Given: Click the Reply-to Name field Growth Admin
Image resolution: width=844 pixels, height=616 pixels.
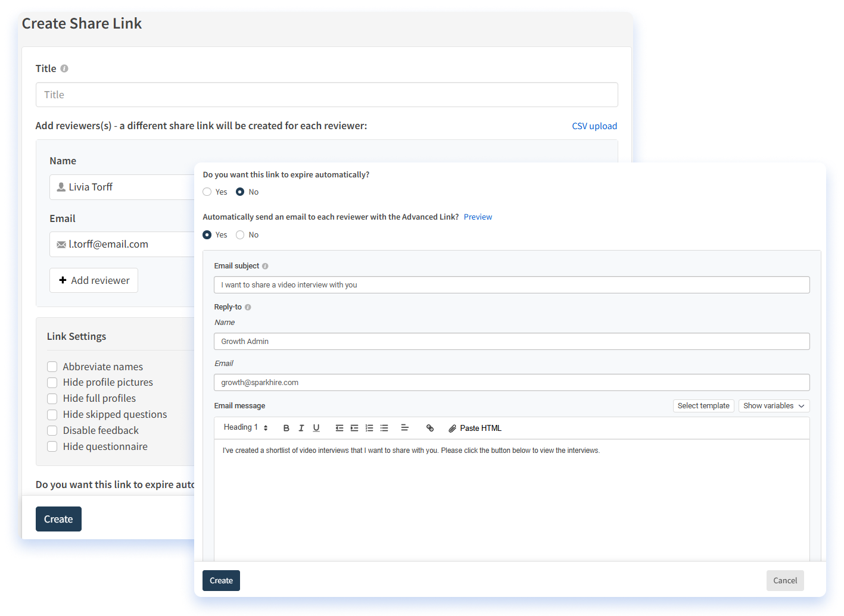Looking at the screenshot, I should tap(512, 342).
